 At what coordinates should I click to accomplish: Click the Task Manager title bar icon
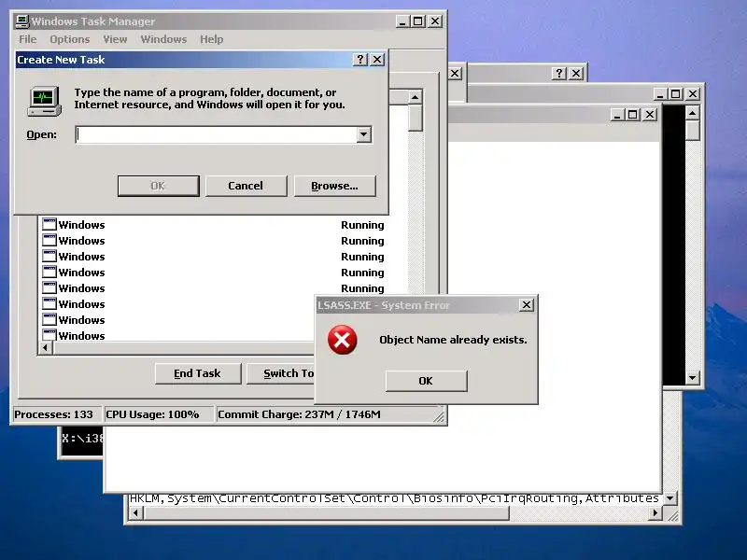tap(22, 21)
